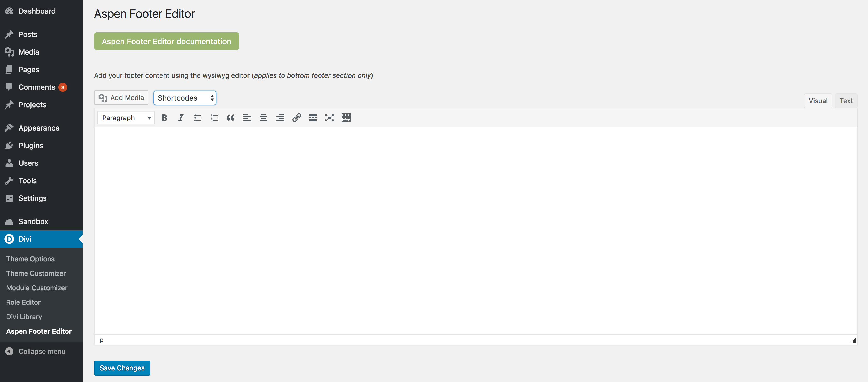Apply blockquote formatting
868x382 pixels.
pos(230,118)
